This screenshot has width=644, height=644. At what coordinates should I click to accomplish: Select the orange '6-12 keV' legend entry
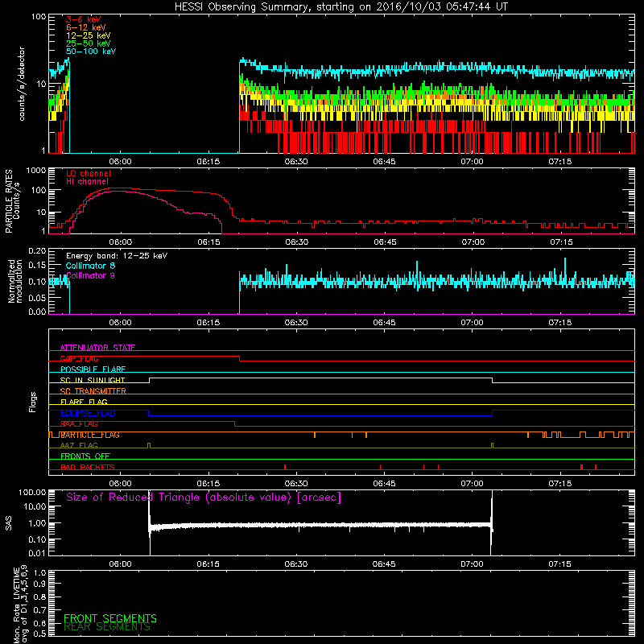[x=86, y=27]
